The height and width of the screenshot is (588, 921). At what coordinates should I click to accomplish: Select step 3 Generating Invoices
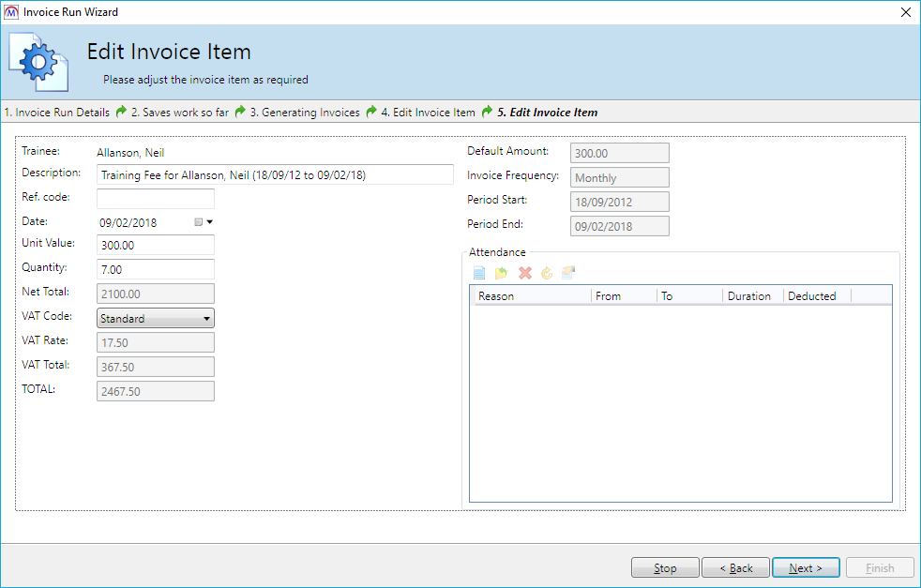[304, 113]
